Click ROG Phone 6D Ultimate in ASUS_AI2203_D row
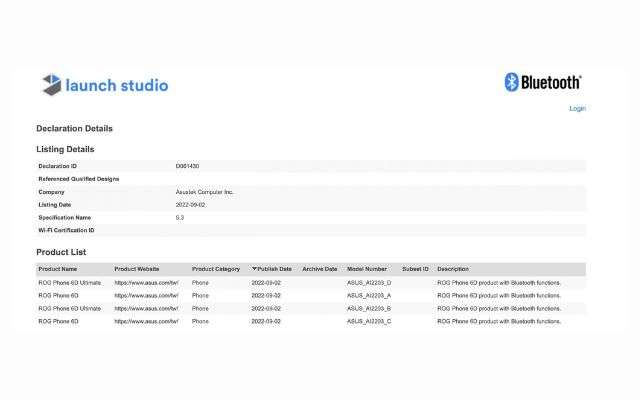 click(x=69, y=283)
